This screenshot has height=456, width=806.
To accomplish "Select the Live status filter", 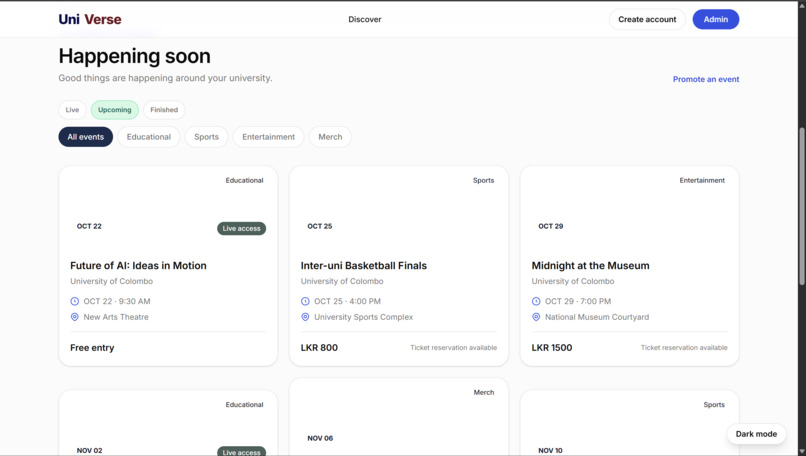I will pyautogui.click(x=72, y=110).
